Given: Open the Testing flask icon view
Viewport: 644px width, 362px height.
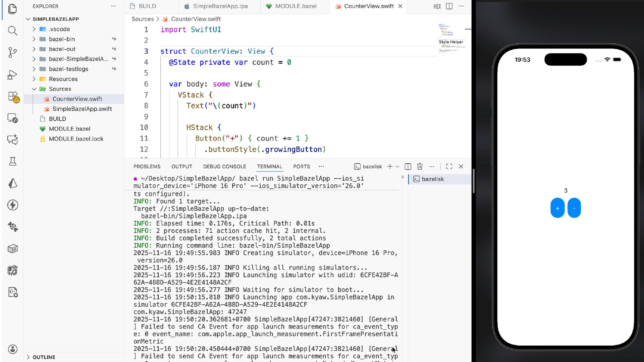Looking at the screenshot, I should [x=12, y=162].
